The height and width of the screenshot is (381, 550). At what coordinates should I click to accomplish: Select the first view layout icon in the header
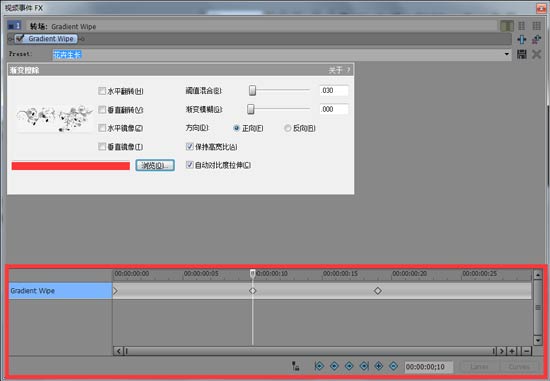point(507,26)
